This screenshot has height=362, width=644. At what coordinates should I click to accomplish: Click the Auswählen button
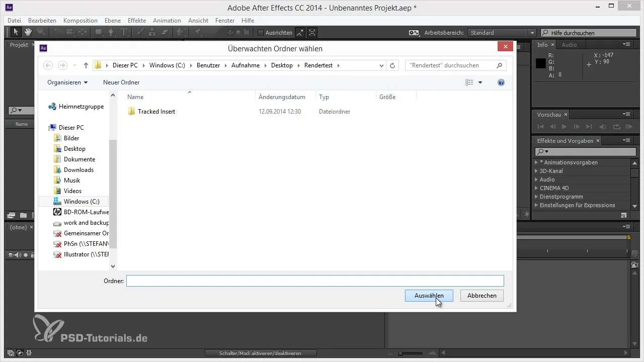click(429, 296)
